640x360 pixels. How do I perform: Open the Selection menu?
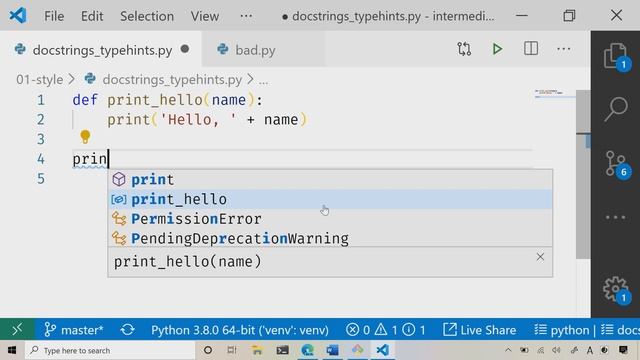tap(147, 16)
